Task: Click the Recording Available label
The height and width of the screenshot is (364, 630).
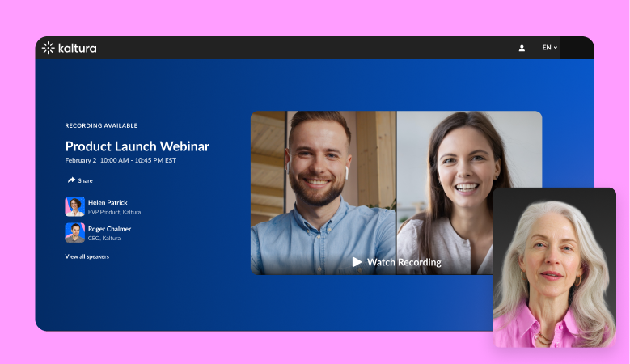Action: coord(101,125)
